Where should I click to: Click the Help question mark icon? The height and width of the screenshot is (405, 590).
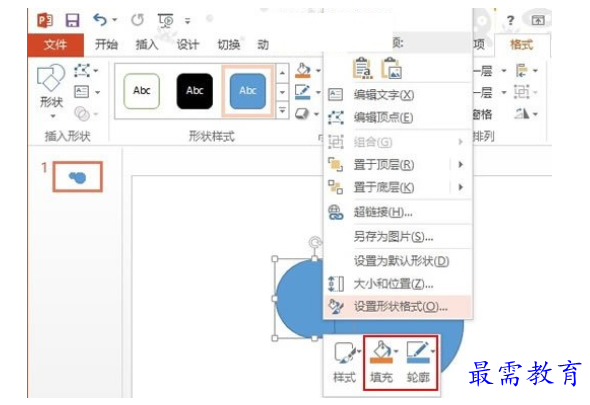[x=510, y=20]
